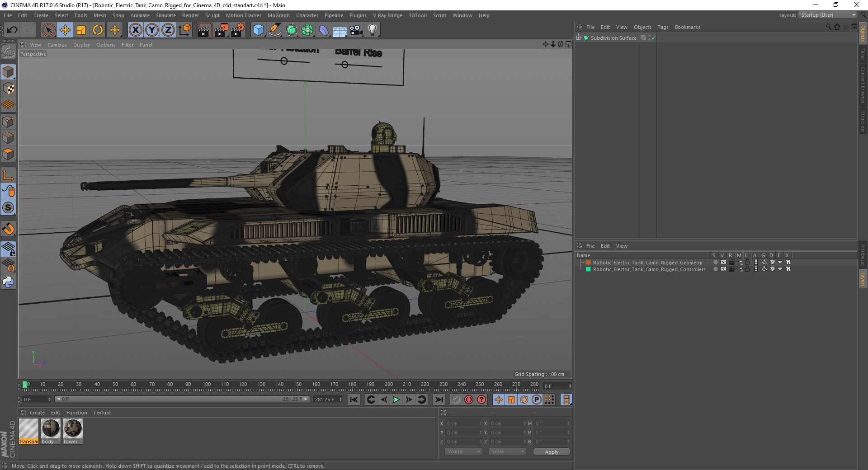Add a Camera object
The width and height of the screenshot is (868, 470).
[356, 30]
